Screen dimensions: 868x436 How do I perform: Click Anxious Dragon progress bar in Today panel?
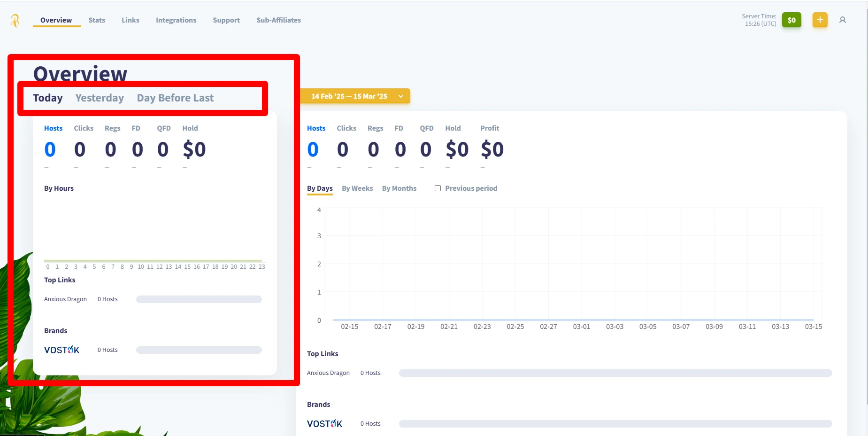[199, 299]
